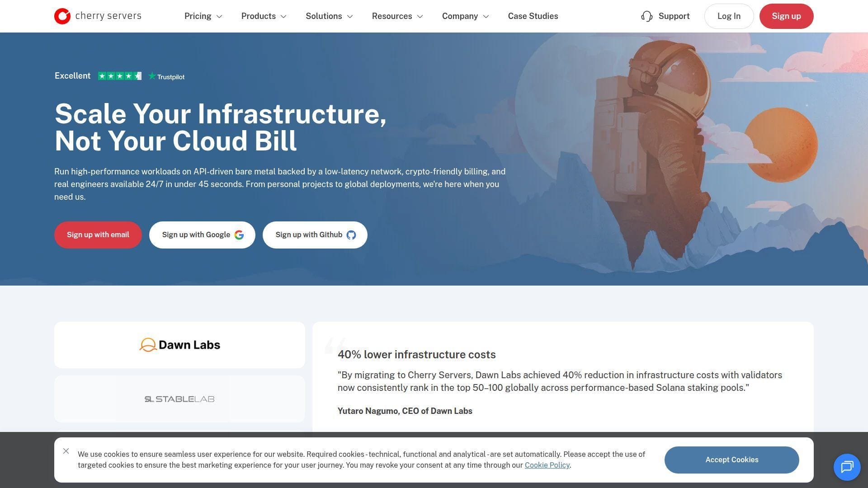
Task: Click the "40% lower infrastructure costs" heading
Action: point(416,355)
